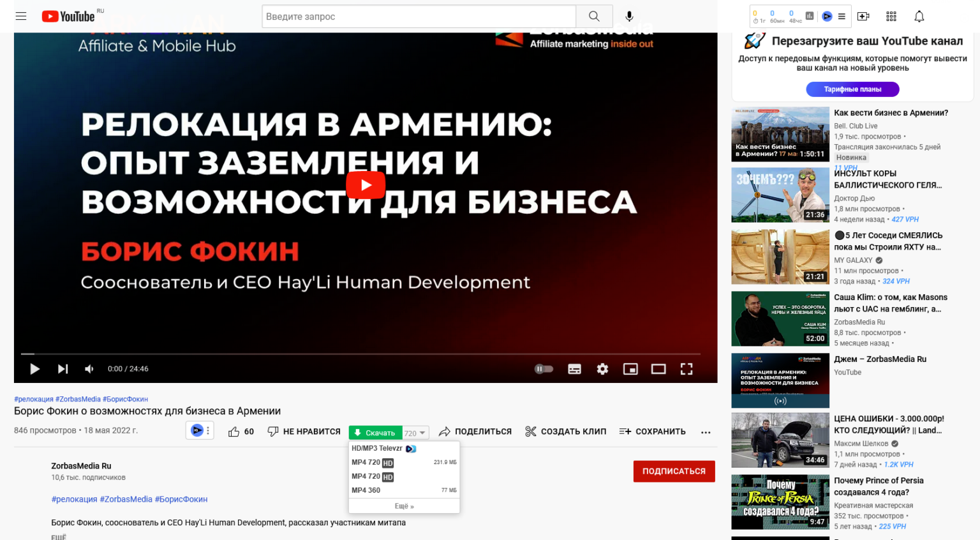980x540 pixels.
Task: Open player settings gear
Action: (602, 369)
